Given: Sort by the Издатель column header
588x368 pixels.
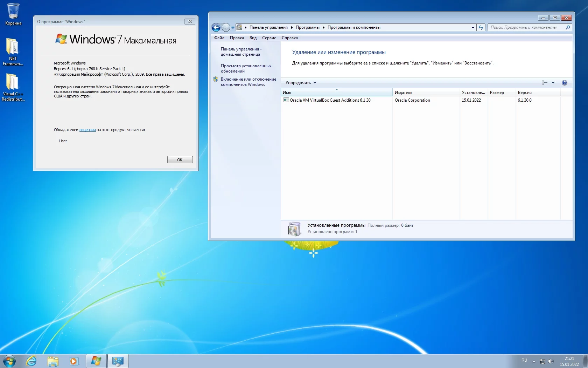Looking at the screenshot, I should [x=426, y=93].
